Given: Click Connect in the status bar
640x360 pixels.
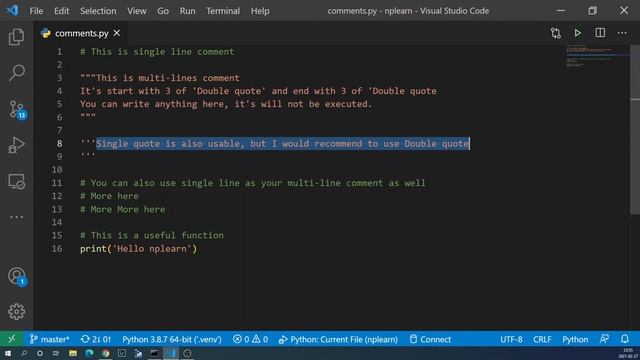Looking at the screenshot, I should 430,339.
